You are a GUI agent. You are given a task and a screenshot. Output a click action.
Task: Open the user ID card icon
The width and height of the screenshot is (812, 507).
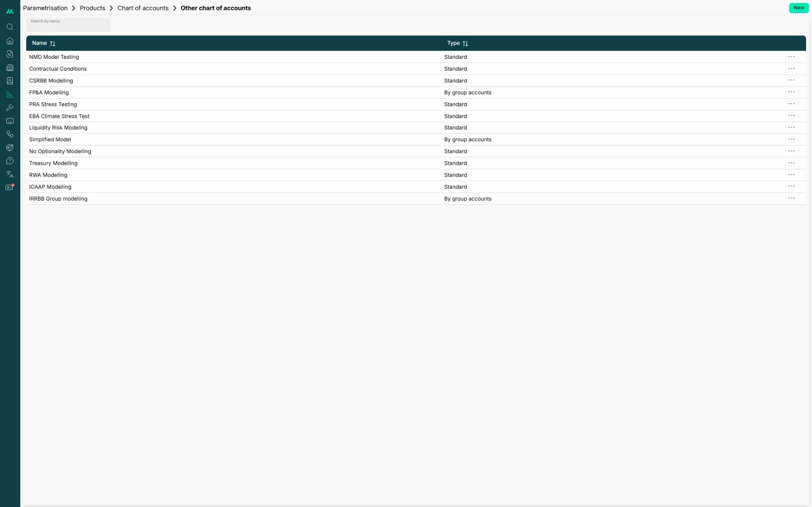pyautogui.click(x=10, y=187)
